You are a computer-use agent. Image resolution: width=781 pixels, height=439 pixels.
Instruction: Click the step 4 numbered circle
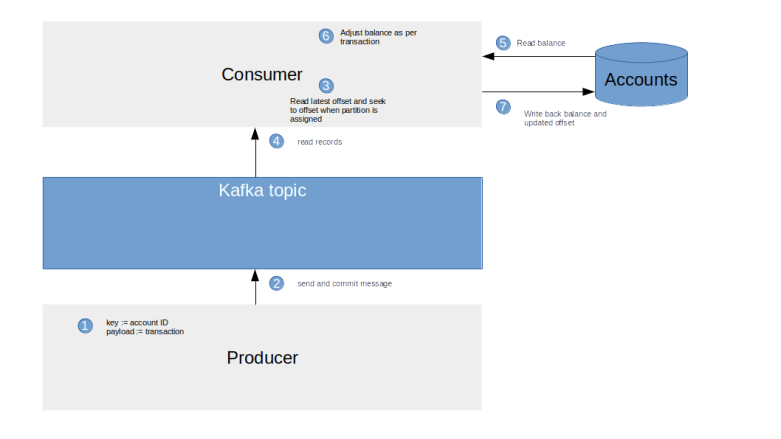277,142
